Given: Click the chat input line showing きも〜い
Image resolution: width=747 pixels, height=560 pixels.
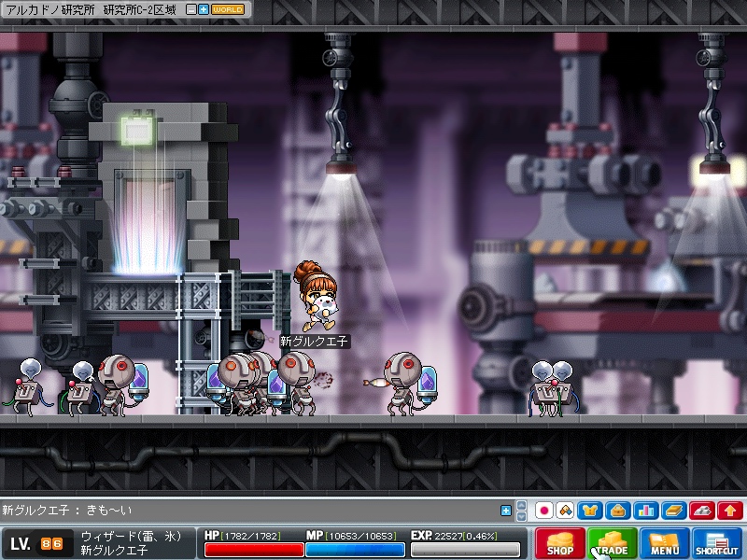Looking at the screenshot, I should (250, 511).
